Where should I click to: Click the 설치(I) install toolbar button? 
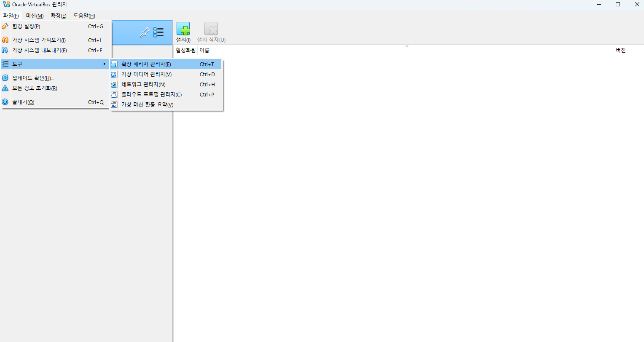tap(183, 32)
